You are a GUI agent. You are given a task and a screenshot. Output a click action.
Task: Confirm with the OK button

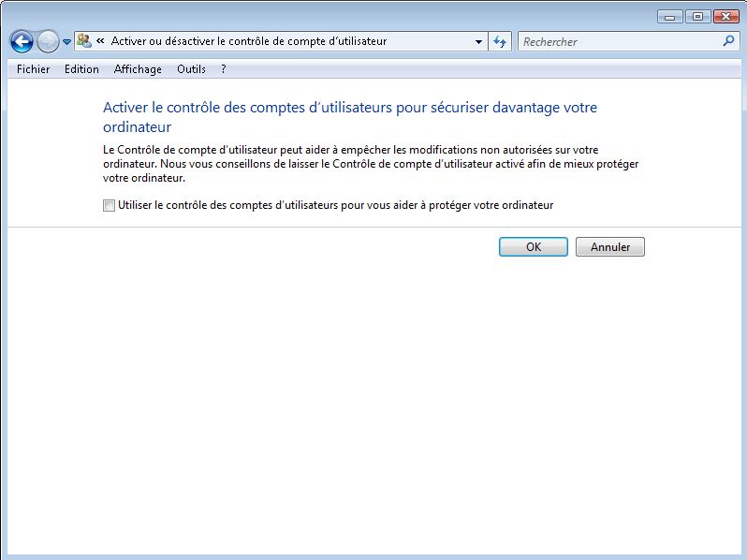coord(533,247)
